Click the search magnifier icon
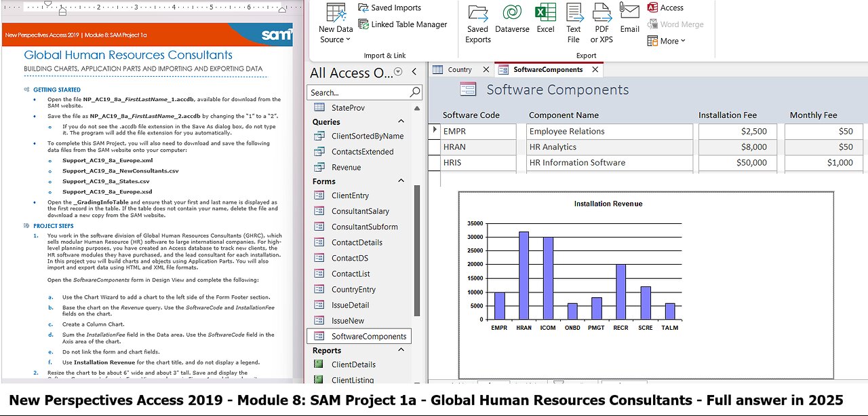Image resolution: width=868 pixels, height=416 pixels. coord(415,92)
